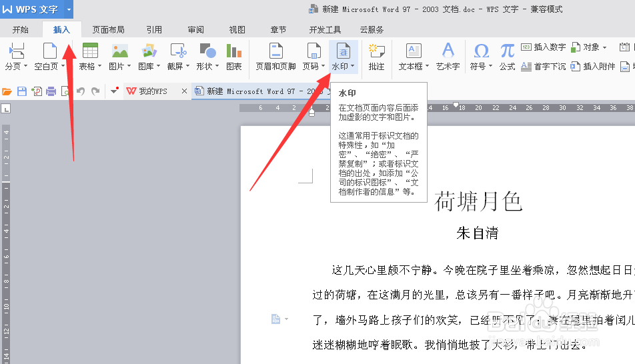Expand the 文本框 dropdown arrow
This screenshot has width=635, height=364.
click(427, 66)
